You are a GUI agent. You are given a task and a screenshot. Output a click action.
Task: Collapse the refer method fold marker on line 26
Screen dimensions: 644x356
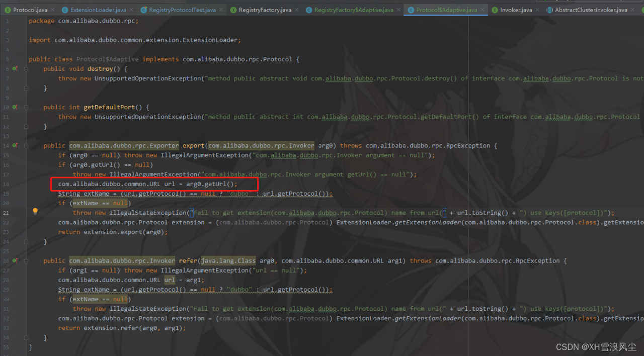click(x=26, y=260)
